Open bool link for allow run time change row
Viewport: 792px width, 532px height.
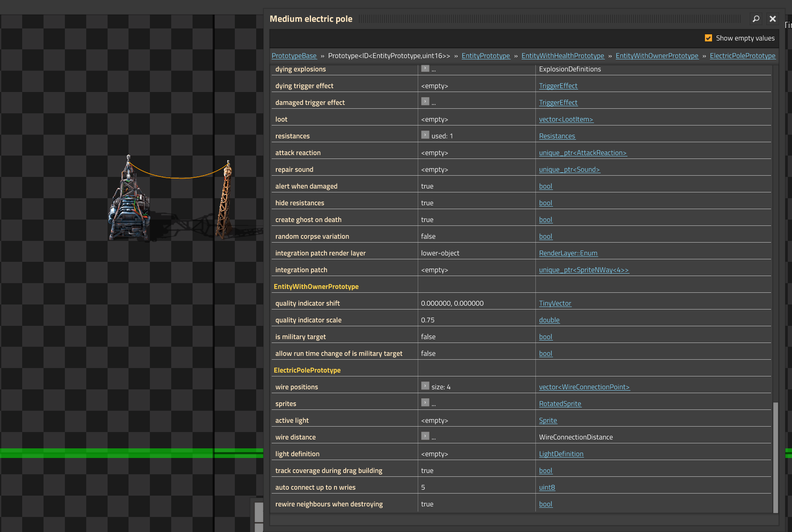545,353
